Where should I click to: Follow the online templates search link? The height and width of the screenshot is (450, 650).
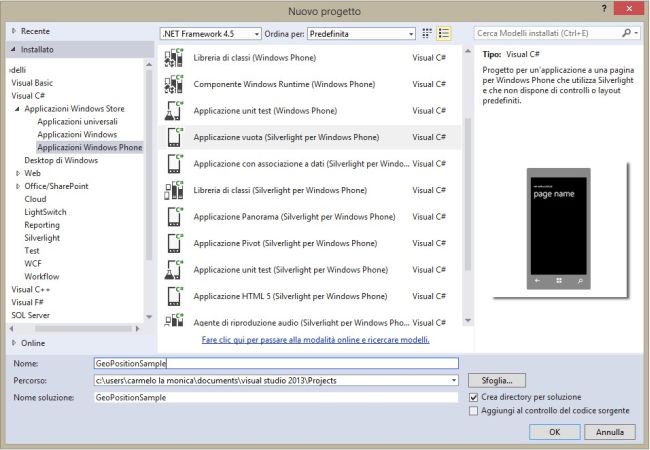pos(315,340)
